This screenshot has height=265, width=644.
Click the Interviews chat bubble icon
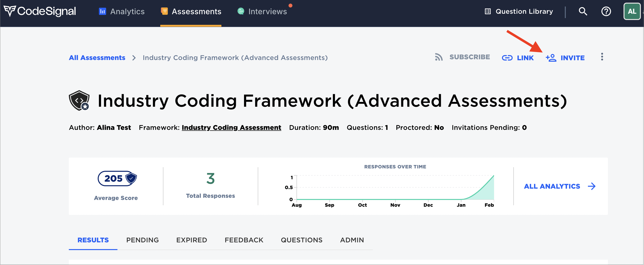[x=241, y=11]
